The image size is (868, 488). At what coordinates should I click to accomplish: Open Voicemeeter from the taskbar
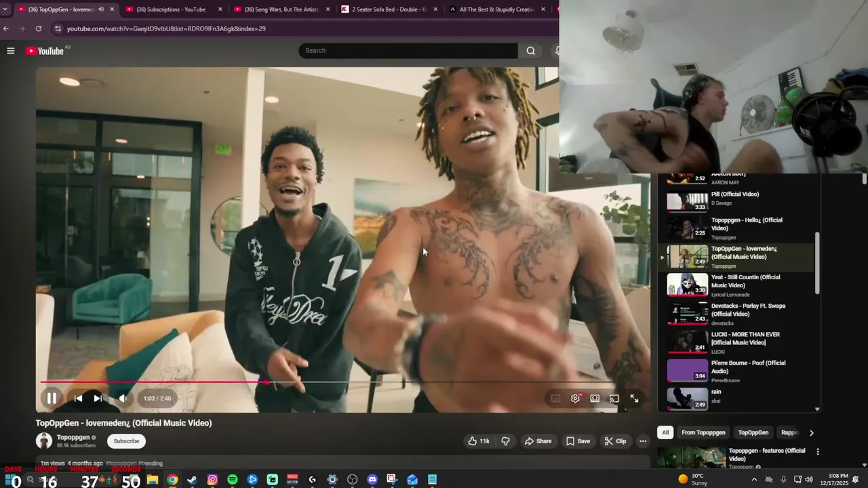[x=292, y=480]
